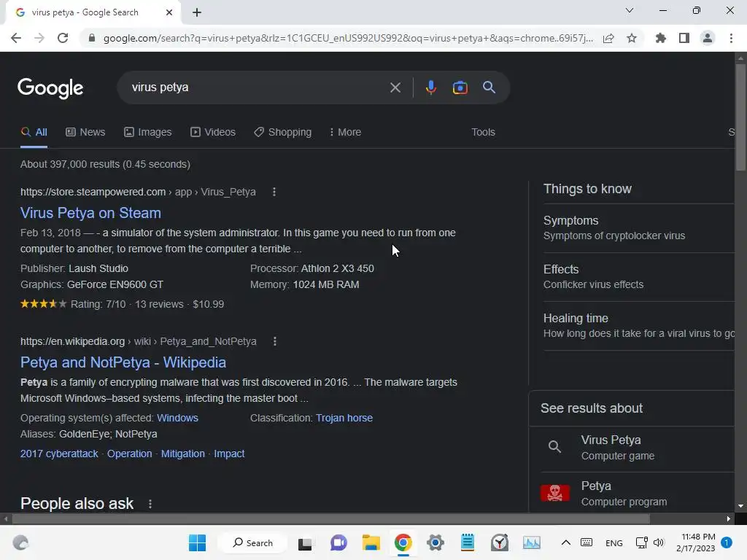Reload the page with the refresh icon
This screenshot has width=747, height=560.
(63, 38)
